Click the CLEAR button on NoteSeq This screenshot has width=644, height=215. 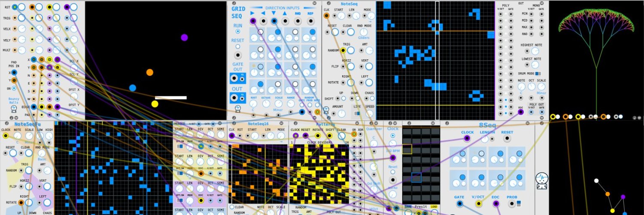pos(351,32)
